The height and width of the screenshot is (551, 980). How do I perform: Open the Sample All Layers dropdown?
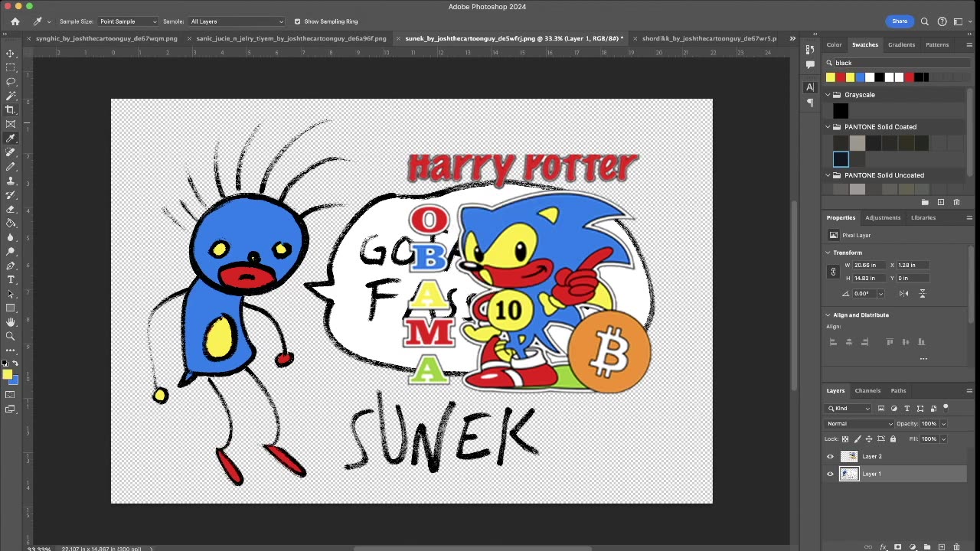coord(236,21)
